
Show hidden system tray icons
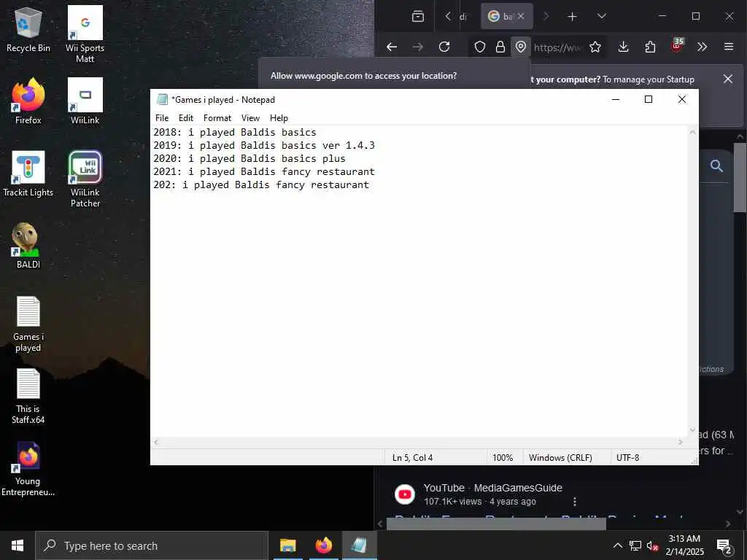[x=617, y=545]
